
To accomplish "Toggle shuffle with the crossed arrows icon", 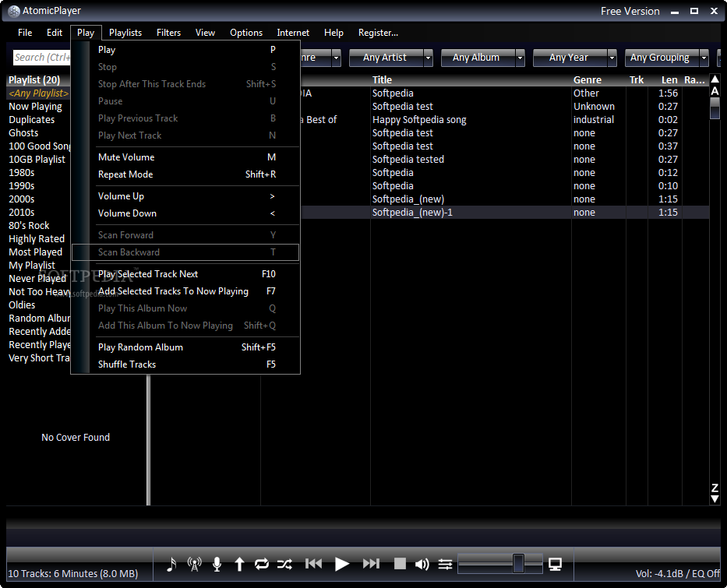I will click(284, 564).
